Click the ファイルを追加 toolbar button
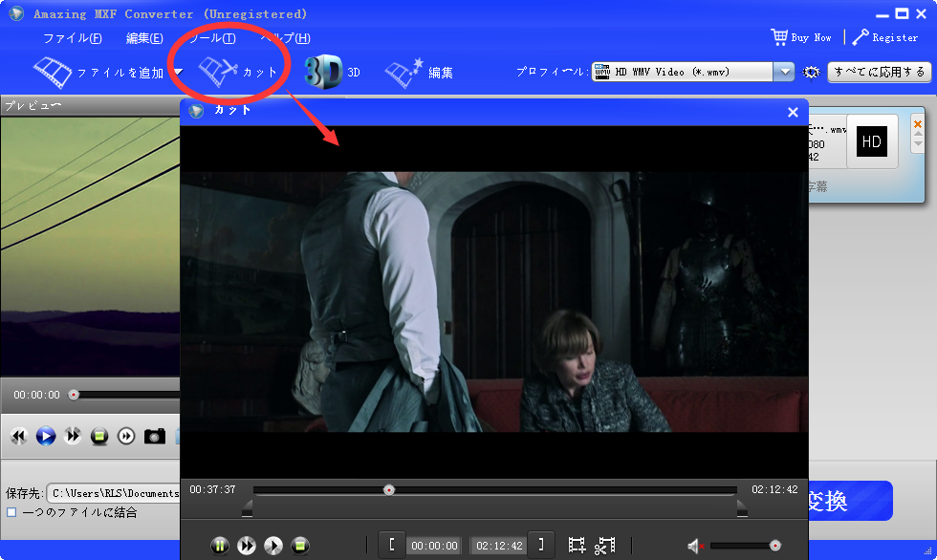 99,73
